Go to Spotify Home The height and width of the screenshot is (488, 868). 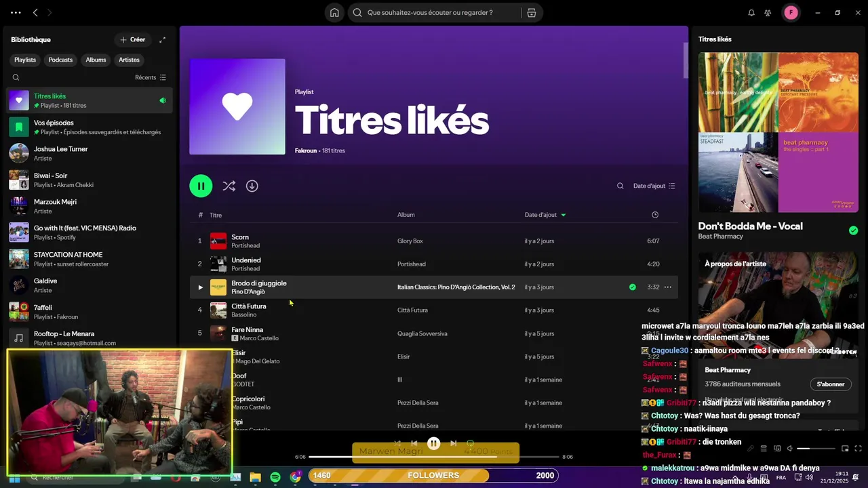pos(334,12)
